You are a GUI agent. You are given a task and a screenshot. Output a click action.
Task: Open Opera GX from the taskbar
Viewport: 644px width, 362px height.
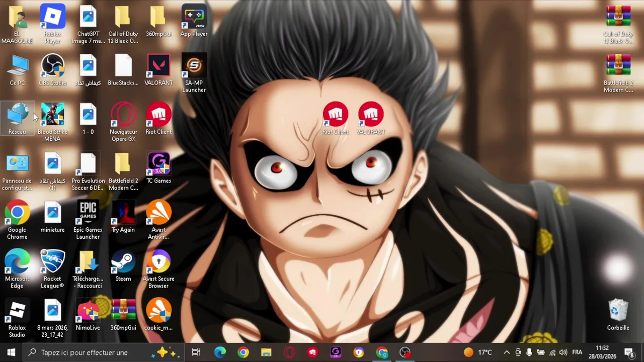pyautogui.click(x=289, y=352)
